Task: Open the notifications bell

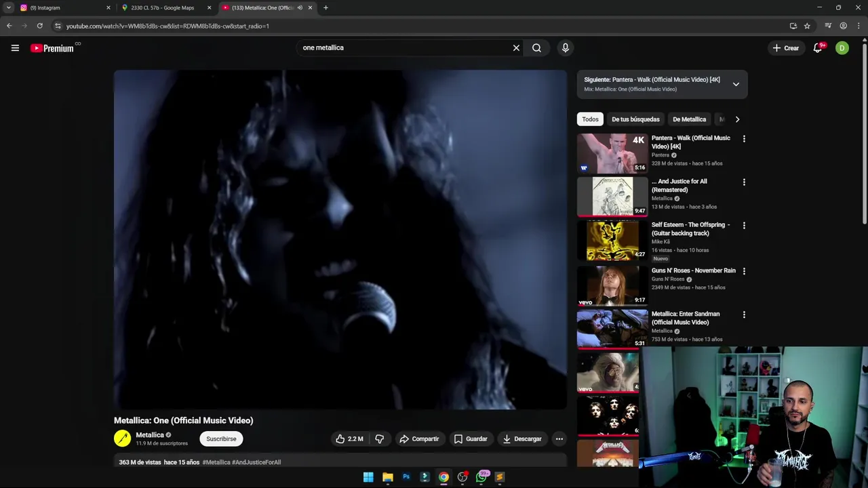Action: pos(818,48)
